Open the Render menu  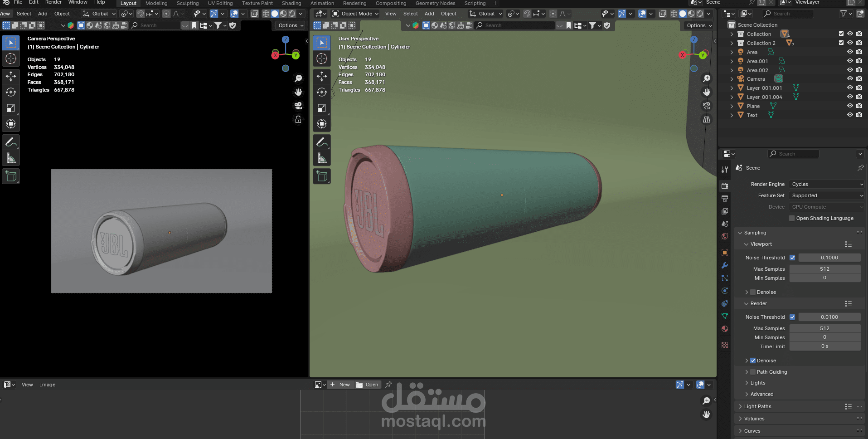(53, 2)
